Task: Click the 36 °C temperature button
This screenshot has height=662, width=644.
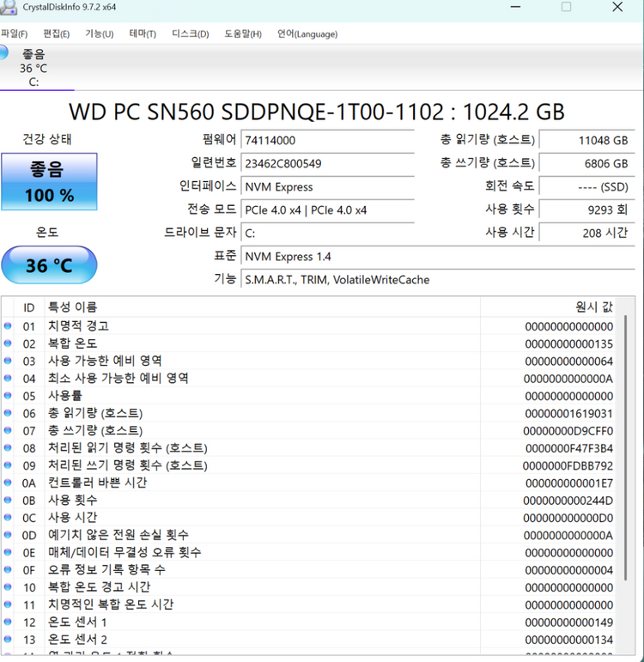Action: [x=49, y=265]
